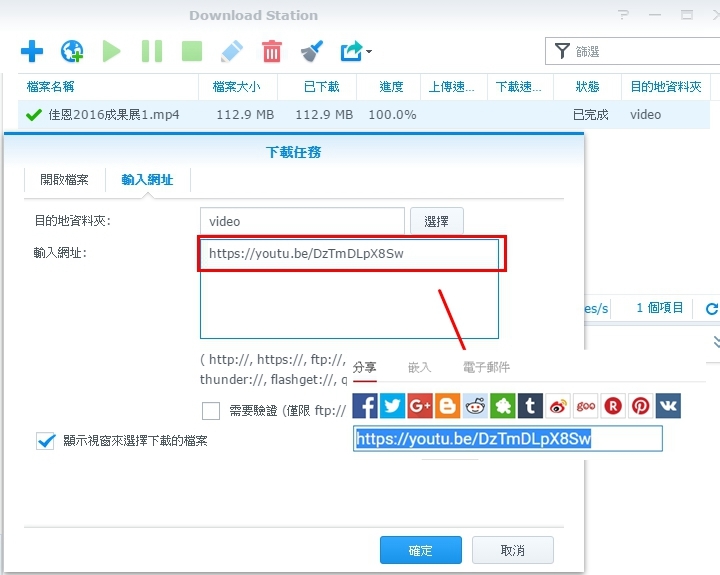This screenshot has width=720, height=575.
Task: Open the 嵌入 tab
Action: 419,367
